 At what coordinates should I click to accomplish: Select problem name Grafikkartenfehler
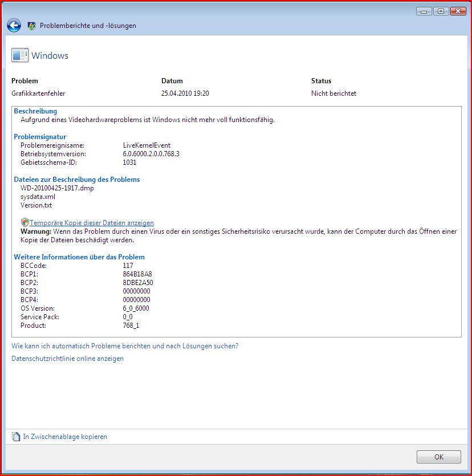point(38,93)
